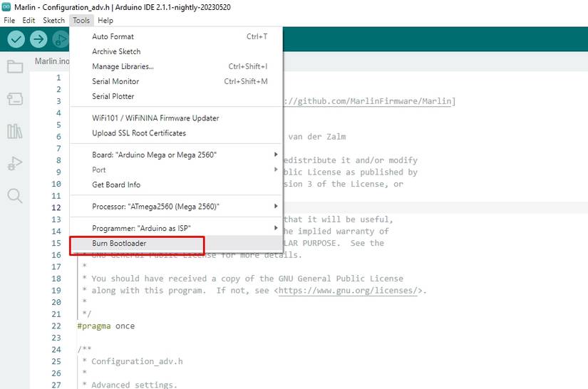This screenshot has height=389, width=588.
Task: Start debugging with the debug toolbar icon
Action: (61, 39)
